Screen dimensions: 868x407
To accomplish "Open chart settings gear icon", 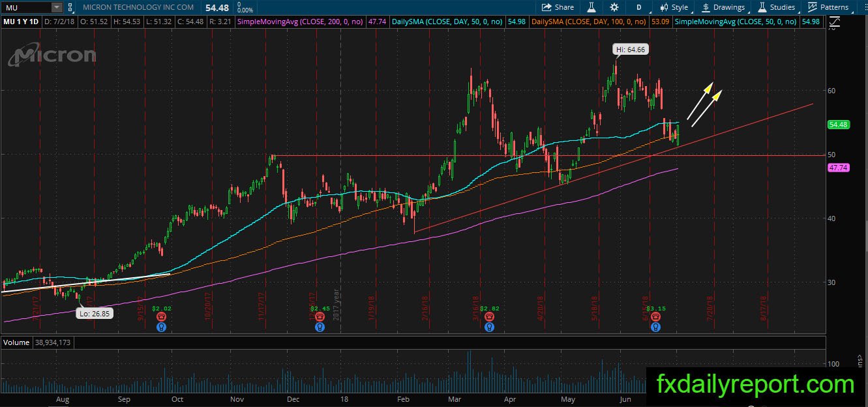I will 614,7.
